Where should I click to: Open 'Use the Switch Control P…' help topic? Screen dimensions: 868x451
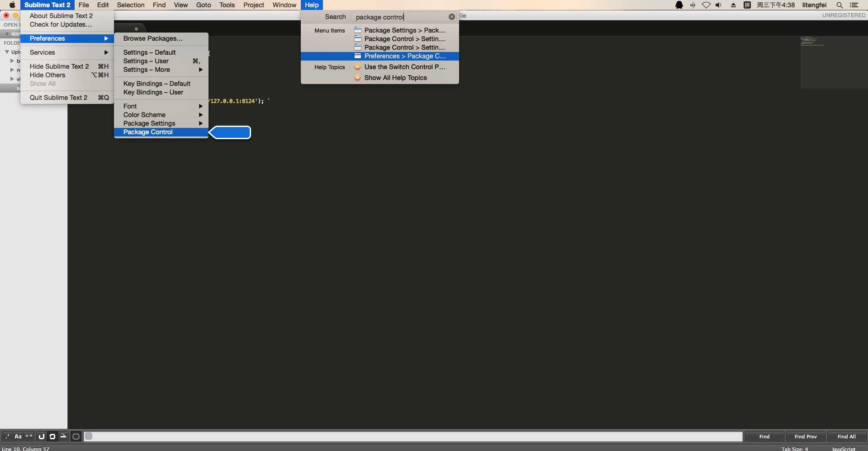pos(380,67)
